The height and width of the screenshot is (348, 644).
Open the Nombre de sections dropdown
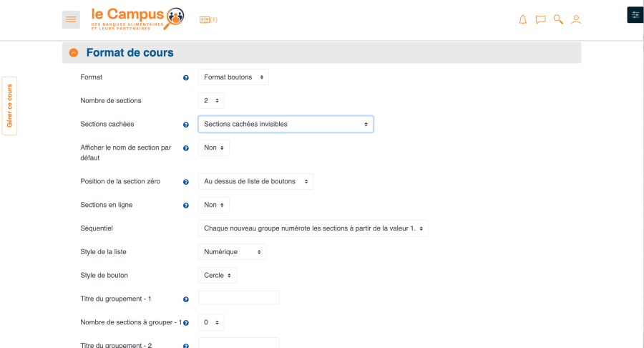point(211,101)
